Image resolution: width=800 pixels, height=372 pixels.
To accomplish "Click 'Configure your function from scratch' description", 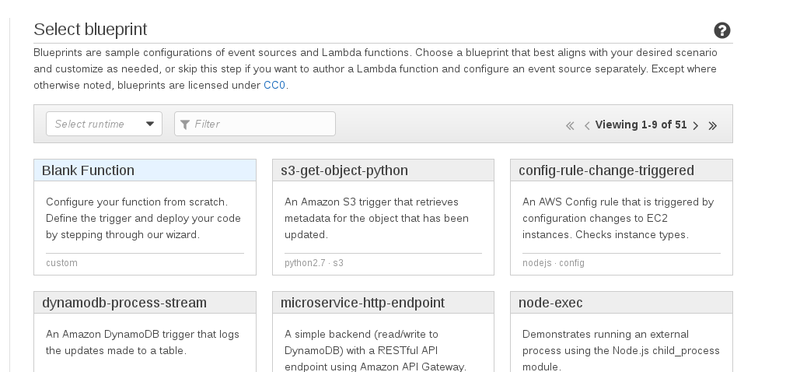I will point(143,218).
